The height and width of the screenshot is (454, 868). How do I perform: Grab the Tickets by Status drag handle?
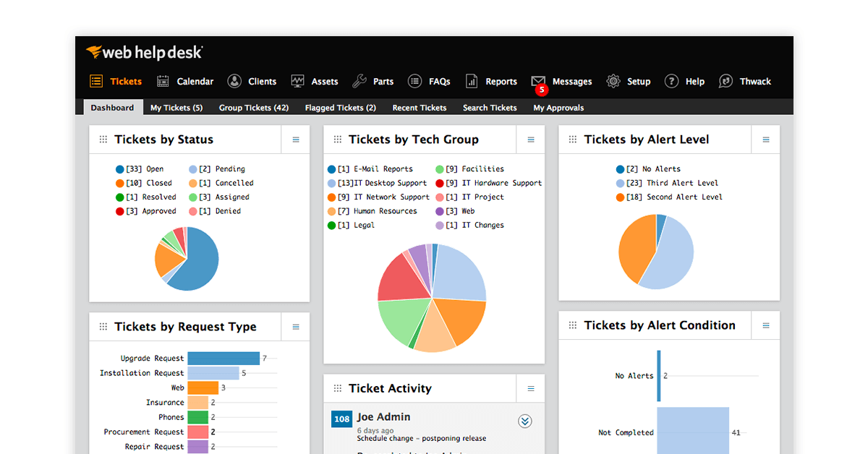pos(103,140)
